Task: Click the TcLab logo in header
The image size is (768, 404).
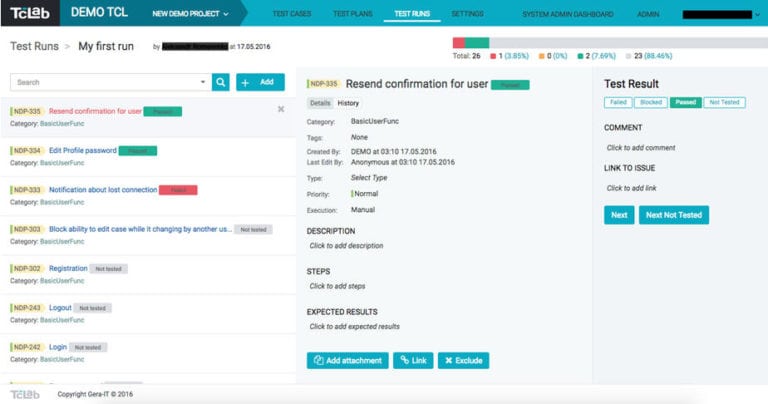Action: click(30, 13)
